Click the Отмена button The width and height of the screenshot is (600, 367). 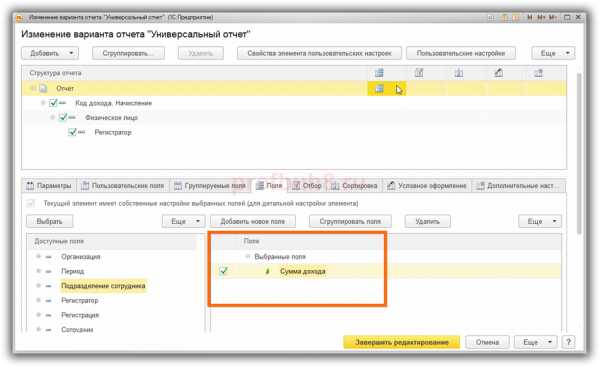tap(487, 342)
